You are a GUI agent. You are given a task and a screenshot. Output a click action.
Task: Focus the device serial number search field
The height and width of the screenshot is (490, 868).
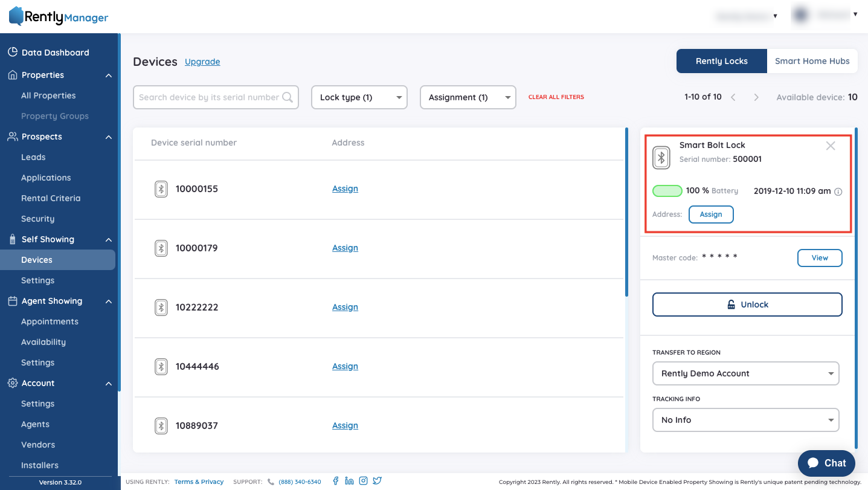coord(216,97)
